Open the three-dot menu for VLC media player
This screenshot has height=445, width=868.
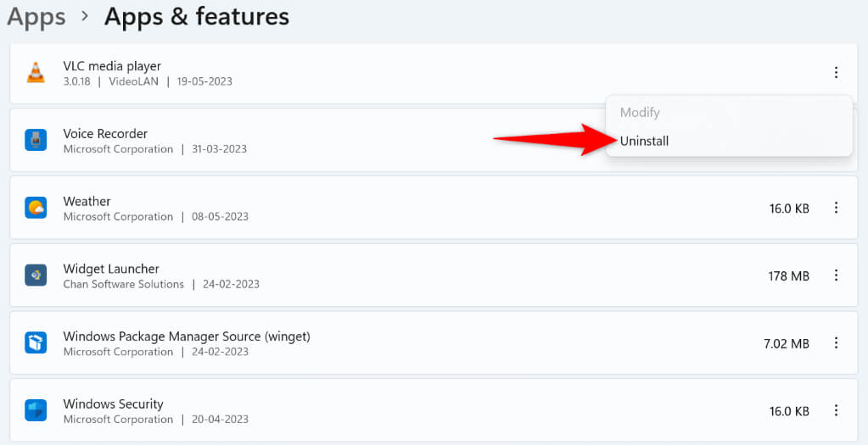pyautogui.click(x=836, y=73)
